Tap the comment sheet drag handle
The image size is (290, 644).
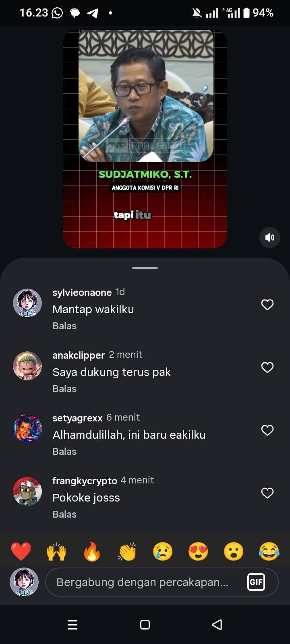pyautogui.click(x=145, y=268)
